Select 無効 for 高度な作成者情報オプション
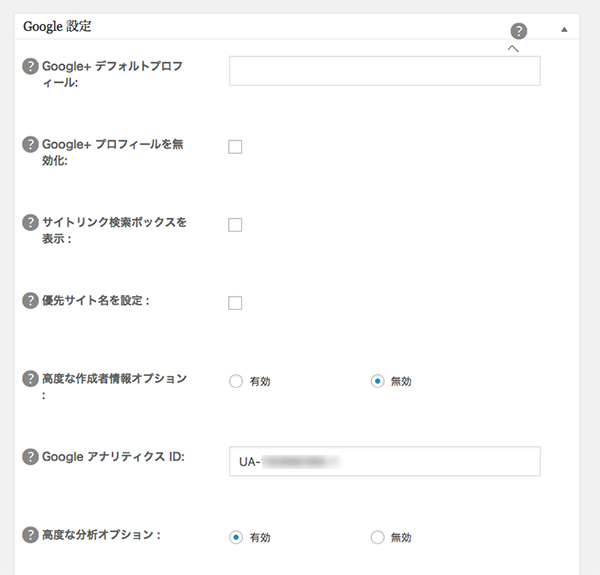 (377, 381)
